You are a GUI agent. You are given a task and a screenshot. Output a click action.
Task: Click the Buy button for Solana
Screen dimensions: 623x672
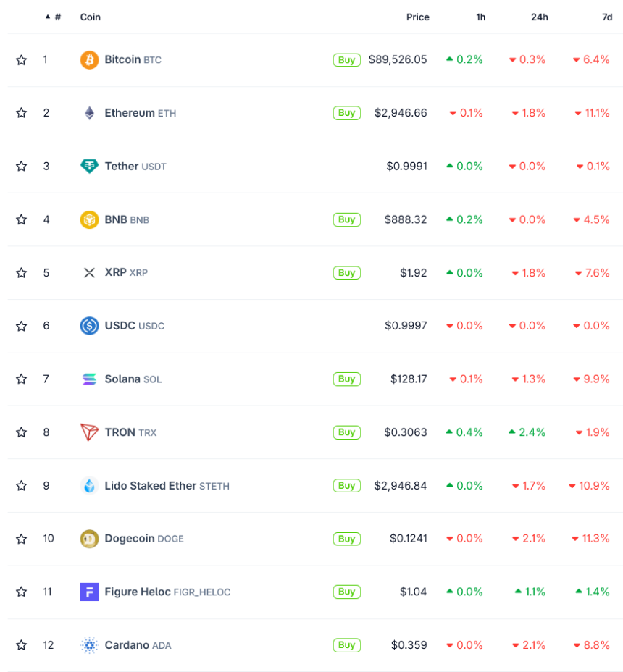(x=346, y=379)
